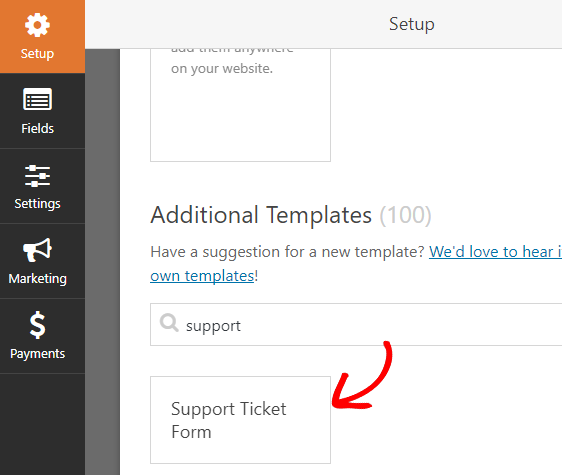Select the partially visible template card above

point(240,105)
